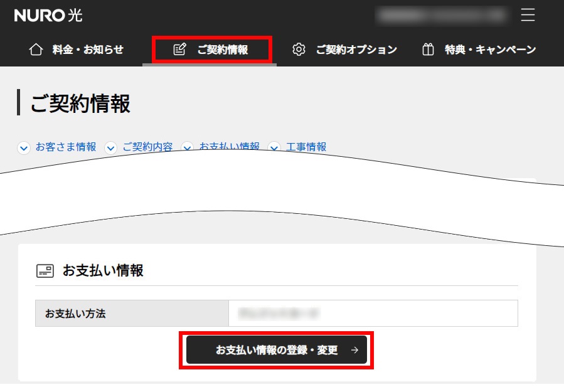Click the arrow icon on the registration button
Screen dimensions: 564x392
click(x=354, y=350)
